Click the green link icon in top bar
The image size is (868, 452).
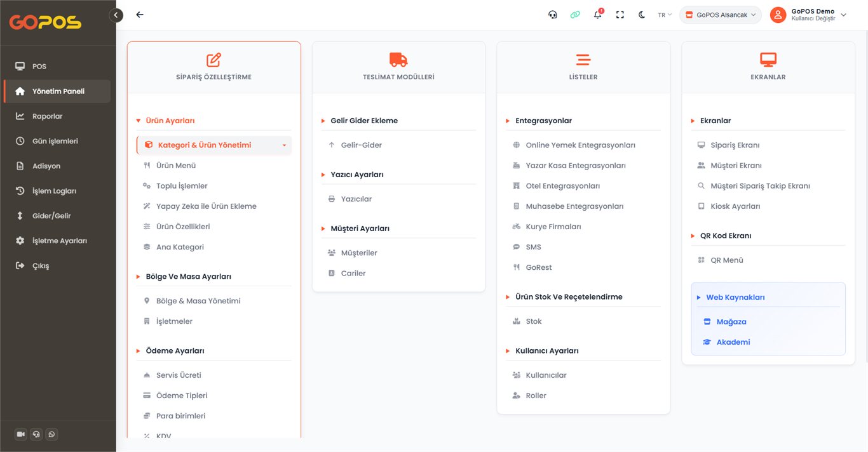(x=575, y=15)
